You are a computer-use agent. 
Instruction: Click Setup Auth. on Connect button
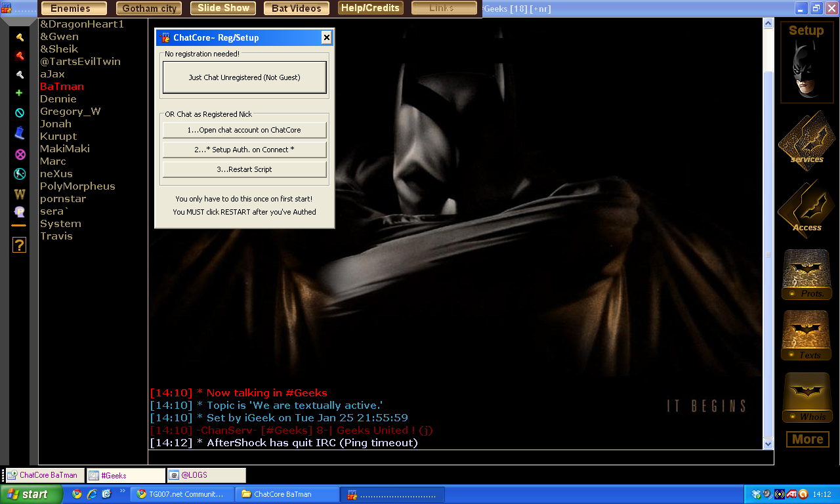[x=245, y=150]
